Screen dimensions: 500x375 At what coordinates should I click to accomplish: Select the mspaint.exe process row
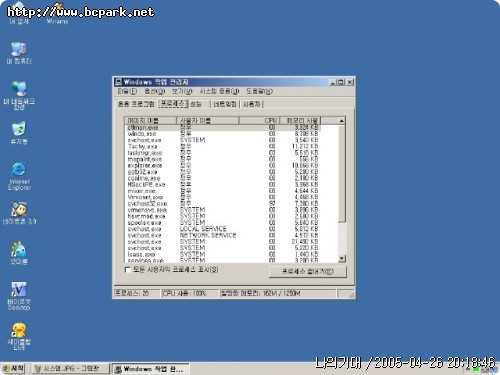coord(223,159)
